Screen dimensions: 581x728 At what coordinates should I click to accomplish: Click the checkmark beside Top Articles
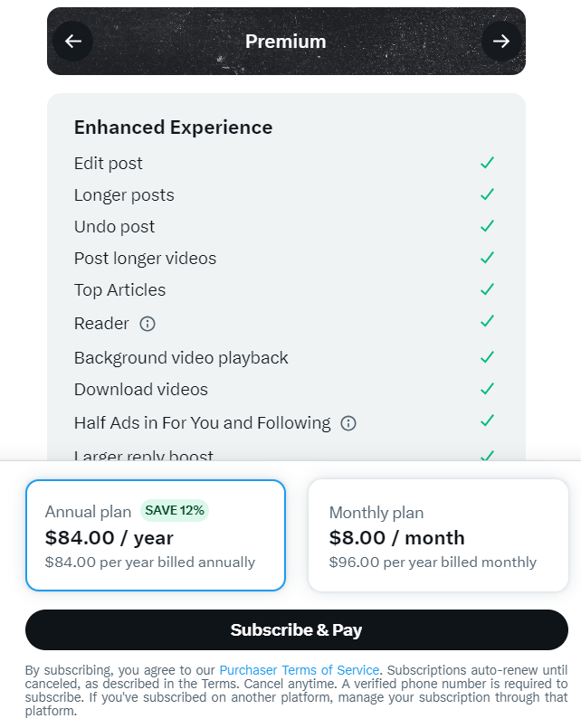(488, 289)
